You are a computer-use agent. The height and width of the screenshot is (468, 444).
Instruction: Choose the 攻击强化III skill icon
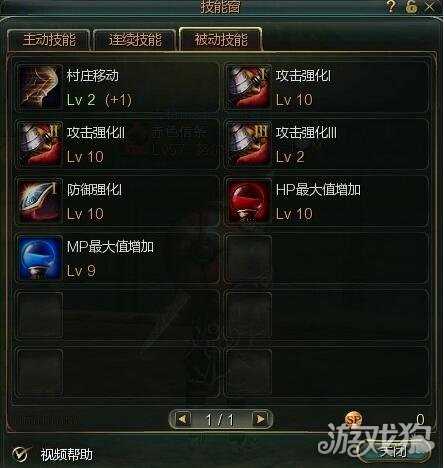coord(249,144)
